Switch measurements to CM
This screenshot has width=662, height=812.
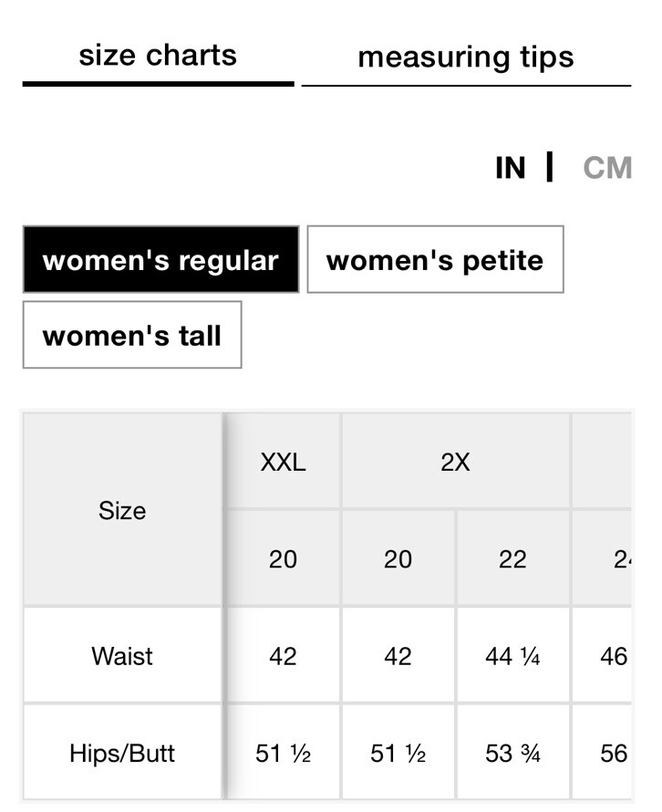point(607,168)
